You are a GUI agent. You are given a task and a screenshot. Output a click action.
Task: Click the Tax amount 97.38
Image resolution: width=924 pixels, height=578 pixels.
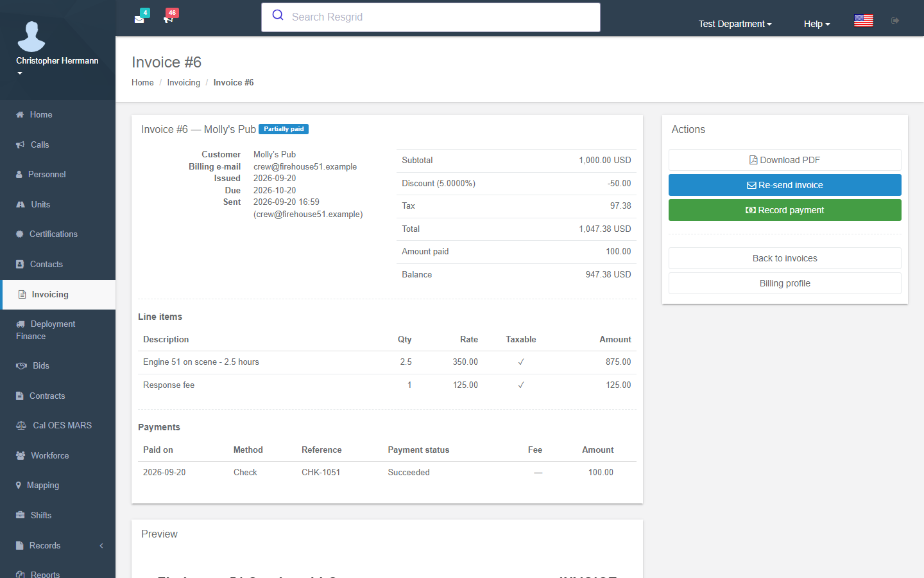[620, 206]
